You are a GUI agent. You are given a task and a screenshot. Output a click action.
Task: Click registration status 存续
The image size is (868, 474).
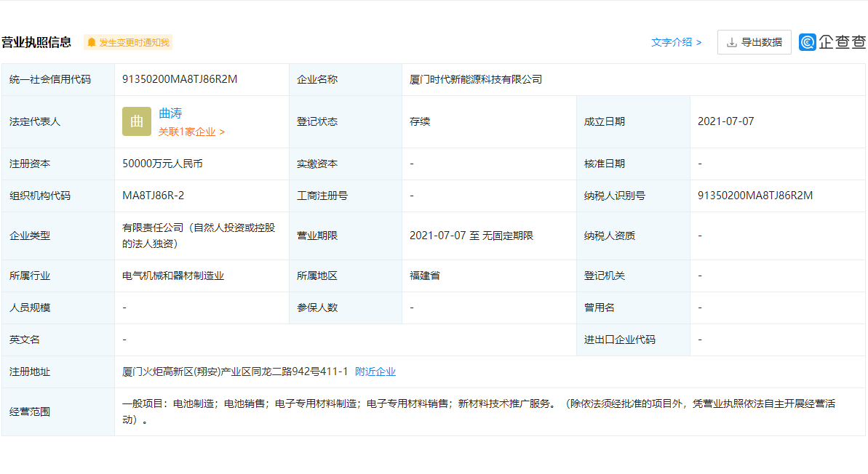click(420, 121)
